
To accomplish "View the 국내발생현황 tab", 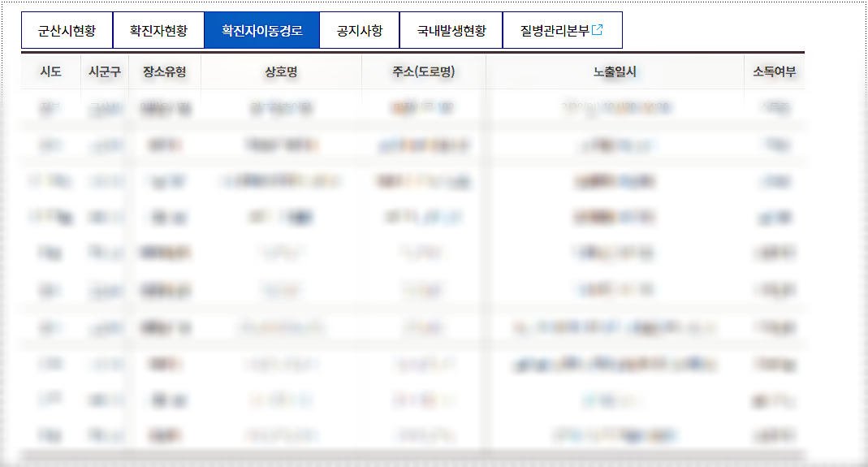I will tap(451, 31).
